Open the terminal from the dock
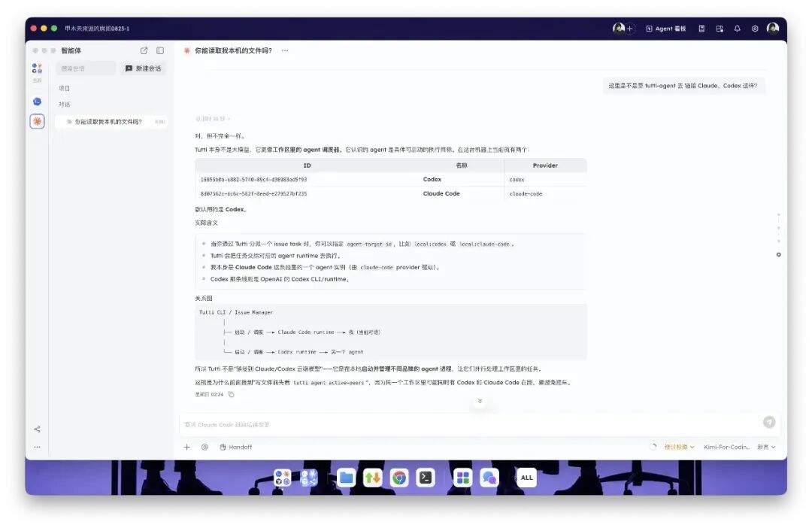This screenshot has width=812, height=528. click(x=426, y=478)
